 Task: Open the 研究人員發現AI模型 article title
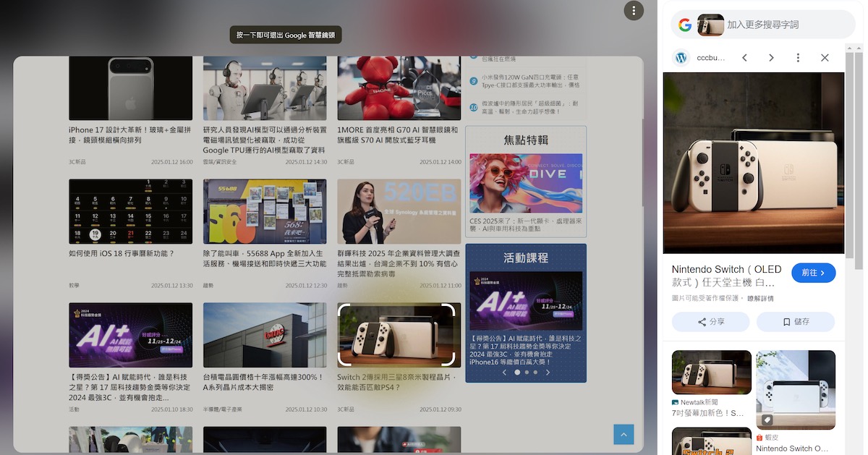[x=265, y=140]
